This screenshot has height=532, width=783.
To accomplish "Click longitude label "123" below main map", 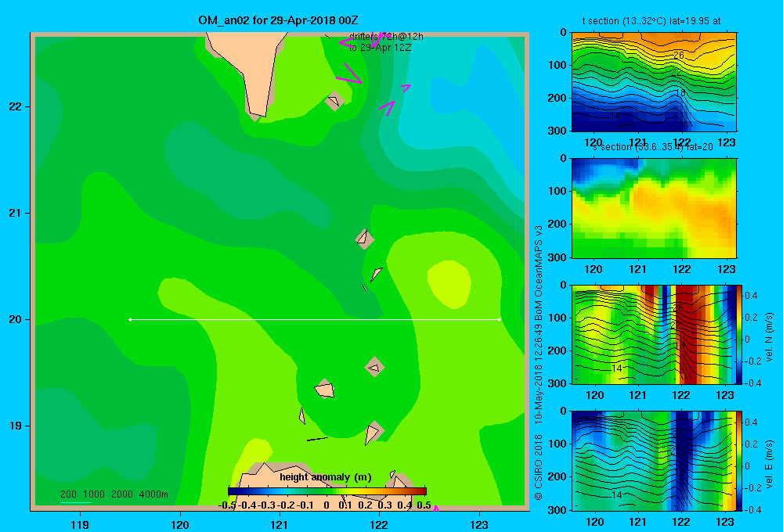I will tap(479, 524).
